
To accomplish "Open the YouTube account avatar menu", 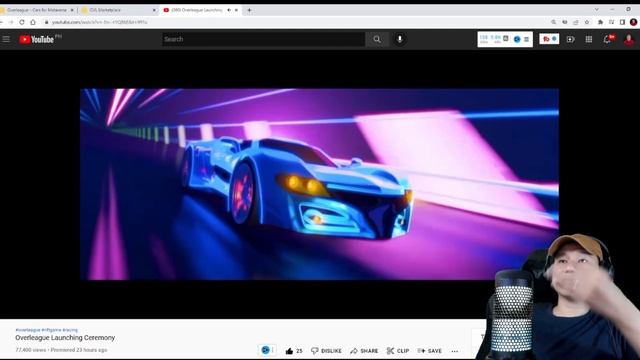I will click(629, 39).
